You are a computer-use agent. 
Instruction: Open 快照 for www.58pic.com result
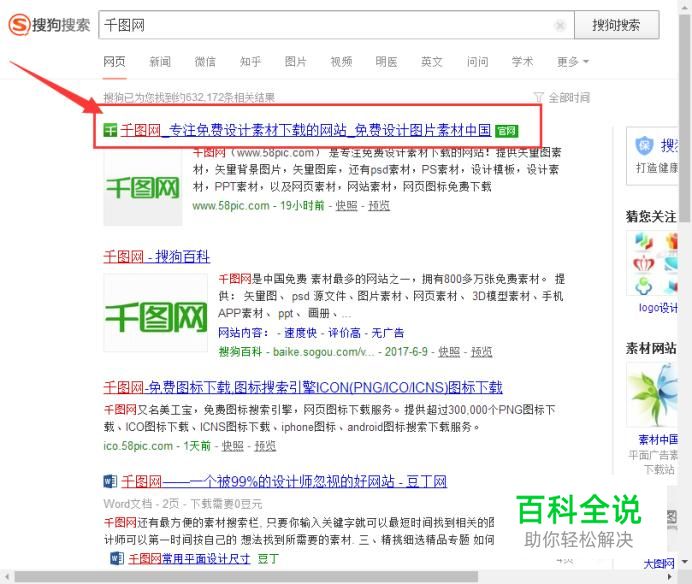(x=346, y=205)
